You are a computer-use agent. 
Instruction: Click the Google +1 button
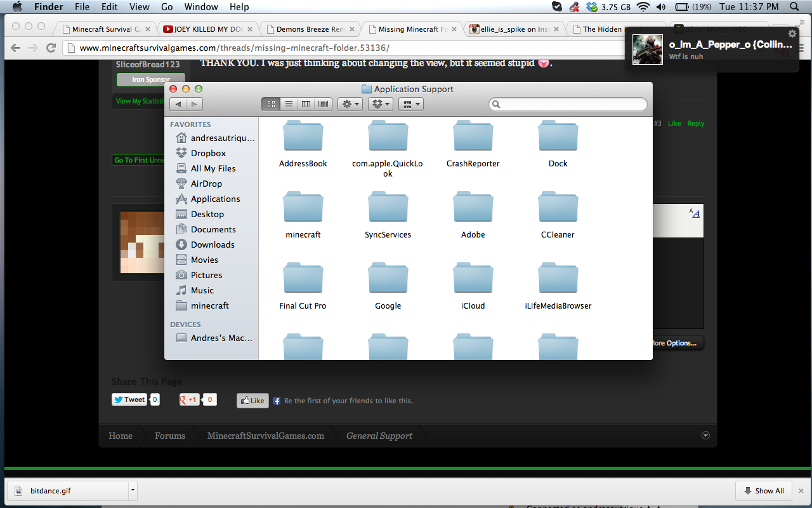[x=190, y=399]
